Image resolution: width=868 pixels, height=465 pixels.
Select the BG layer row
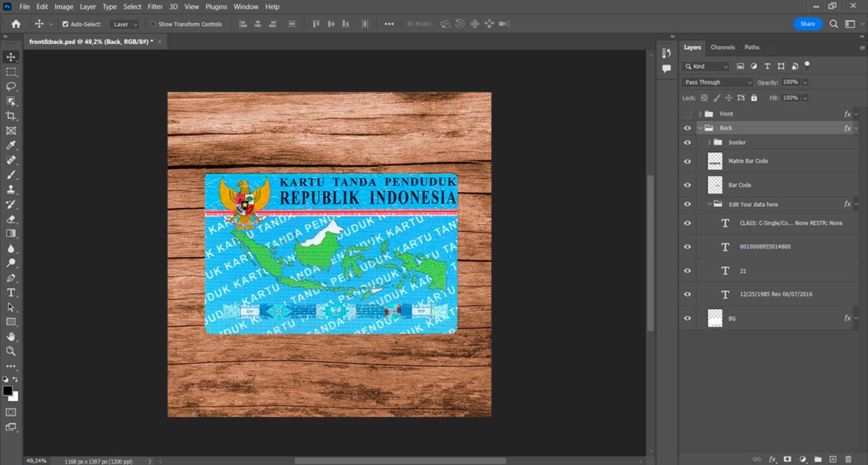click(769, 318)
